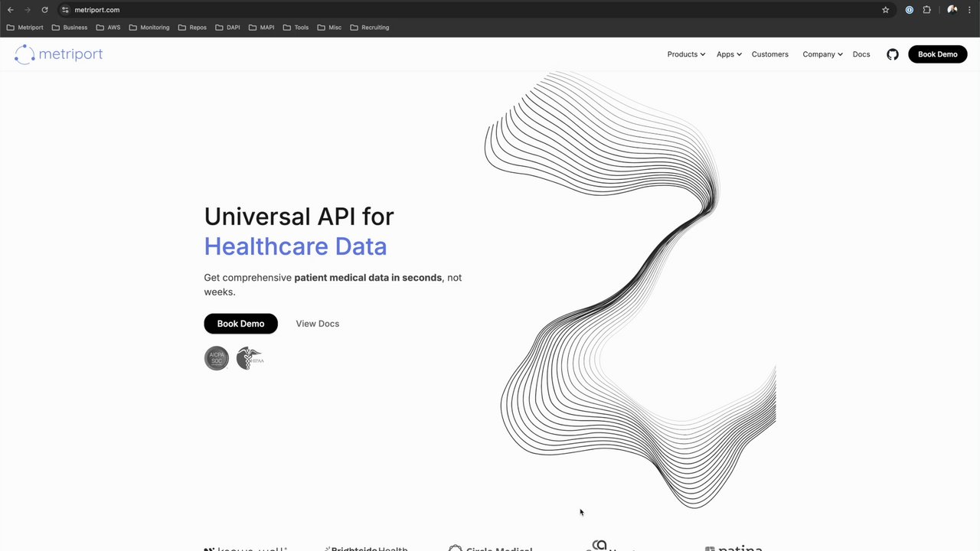The height and width of the screenshot is (551, 980).
Task: Expand the Company dropdown menu
Action: click(822, 54)
